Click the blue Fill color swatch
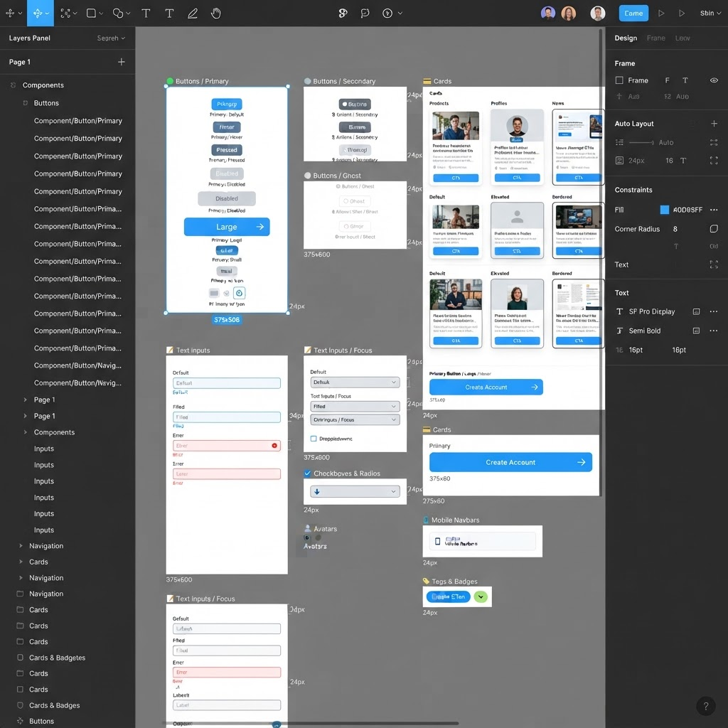The image size is (728, 728). tap(665, 210)
